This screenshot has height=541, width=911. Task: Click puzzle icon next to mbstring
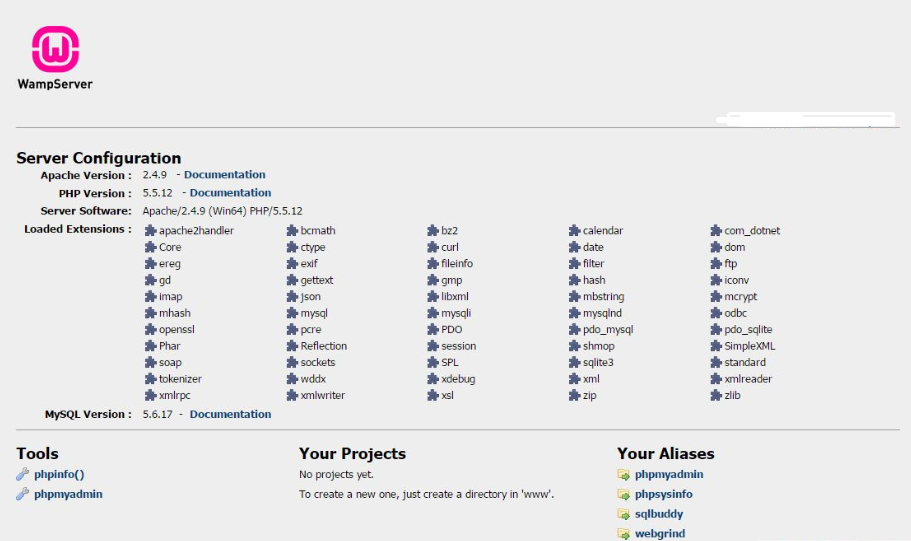click(x=575, y=296)
